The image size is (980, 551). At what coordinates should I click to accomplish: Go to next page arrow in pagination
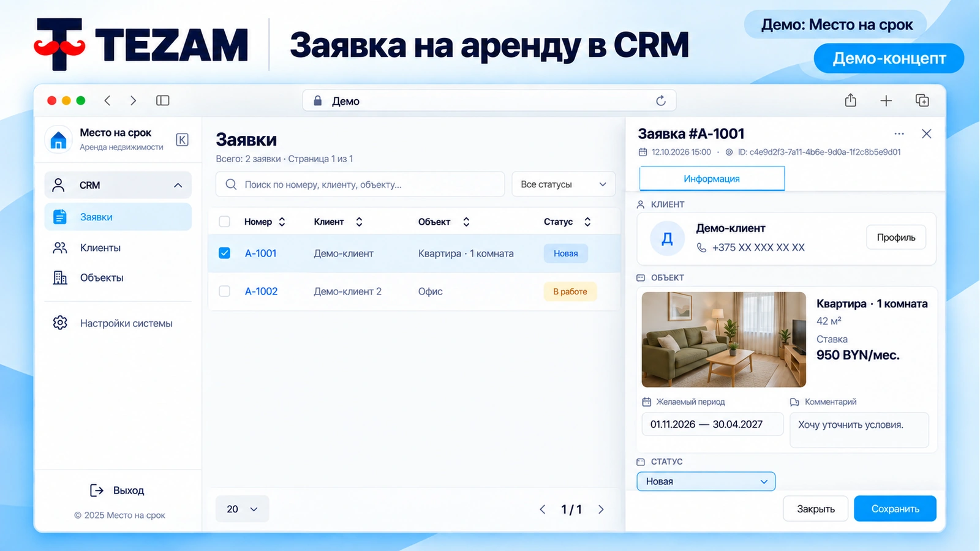pos(601,509)
